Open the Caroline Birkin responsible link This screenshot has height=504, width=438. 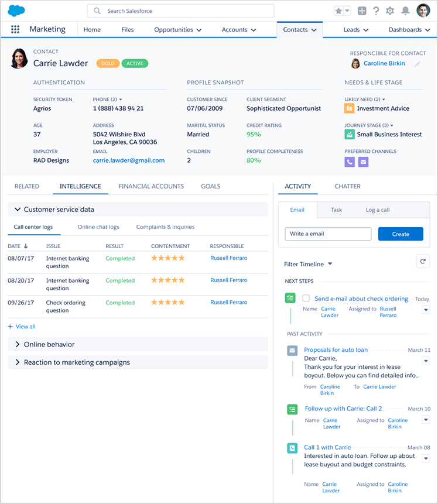pyautogui.click(x=384, y=63)
